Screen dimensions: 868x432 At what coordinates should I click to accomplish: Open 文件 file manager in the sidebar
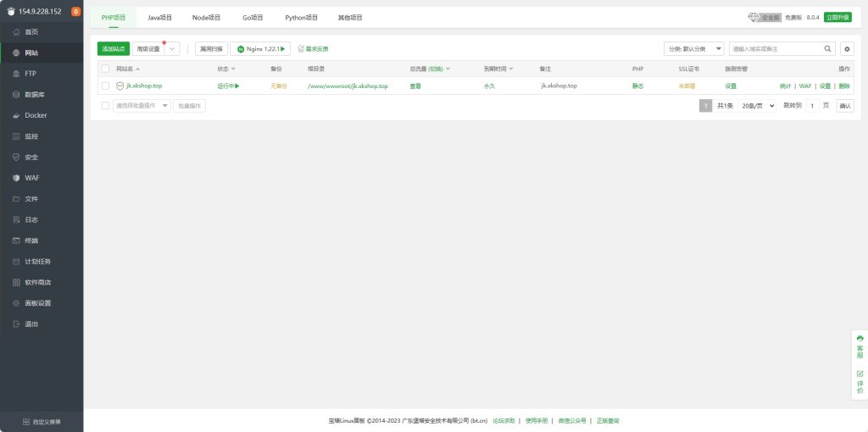[x=42, y=199]
